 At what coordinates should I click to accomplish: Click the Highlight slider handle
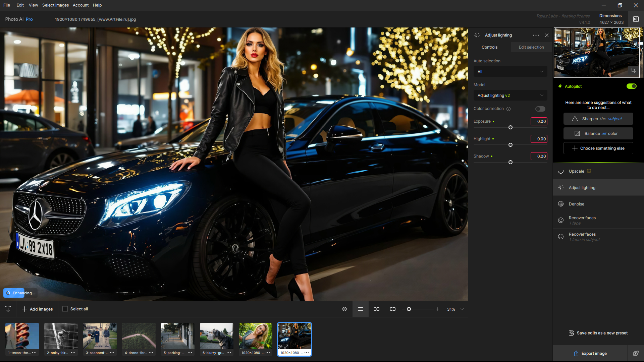click(511, 145)
